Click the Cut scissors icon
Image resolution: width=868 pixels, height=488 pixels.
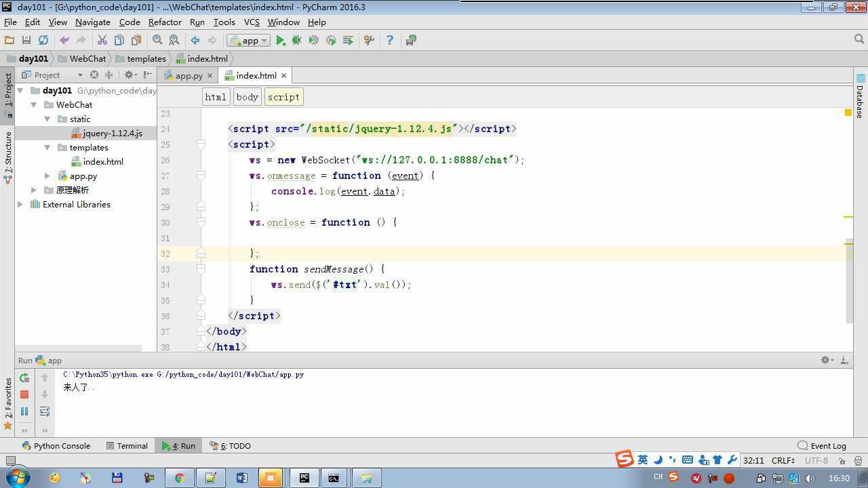[x=102, y=41]
